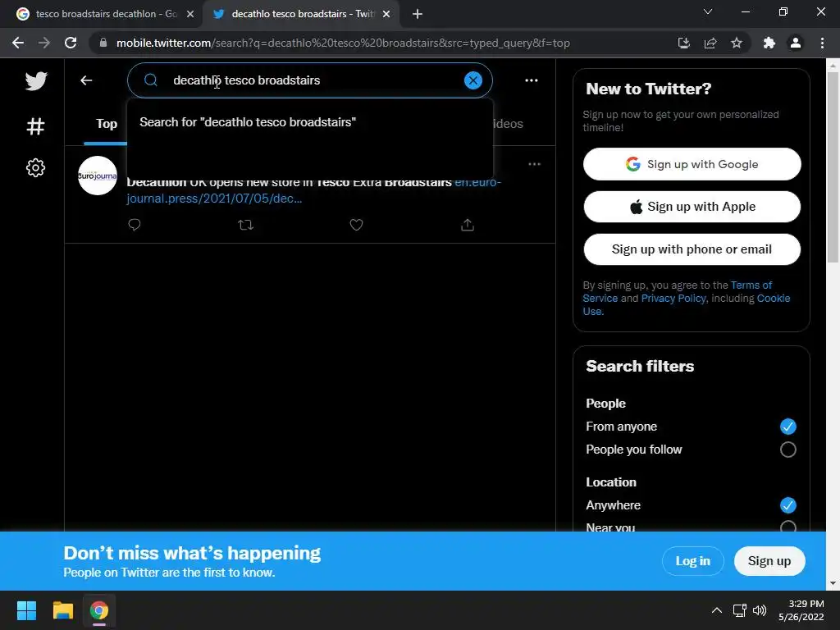The width and height of the screenshot is (840, 630).
Task: Select Near you location radio option
Action: click(787, 526)
